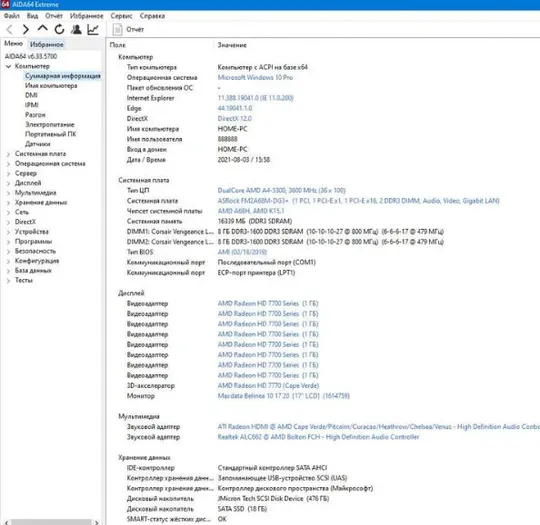Screen dimensions: 540x525
Task: Expand the Сервер tree node
Action: pyautogui.click(x=8, y=174)
